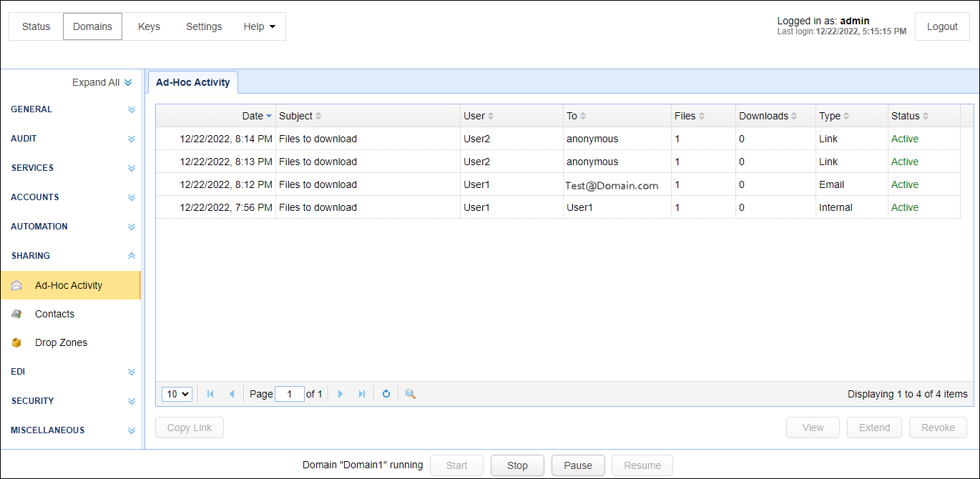Click the Start domain button
980x479 pixels.
click(456, 465)
